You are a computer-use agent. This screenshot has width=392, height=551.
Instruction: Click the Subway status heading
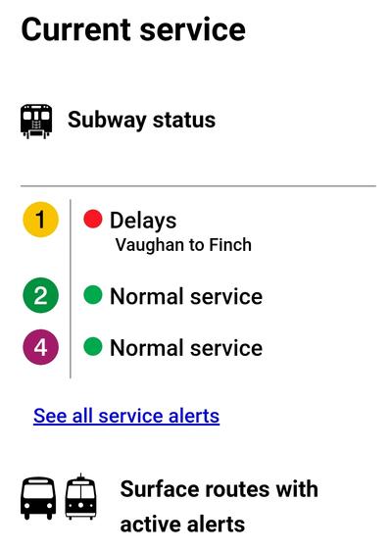coord(141,121)
